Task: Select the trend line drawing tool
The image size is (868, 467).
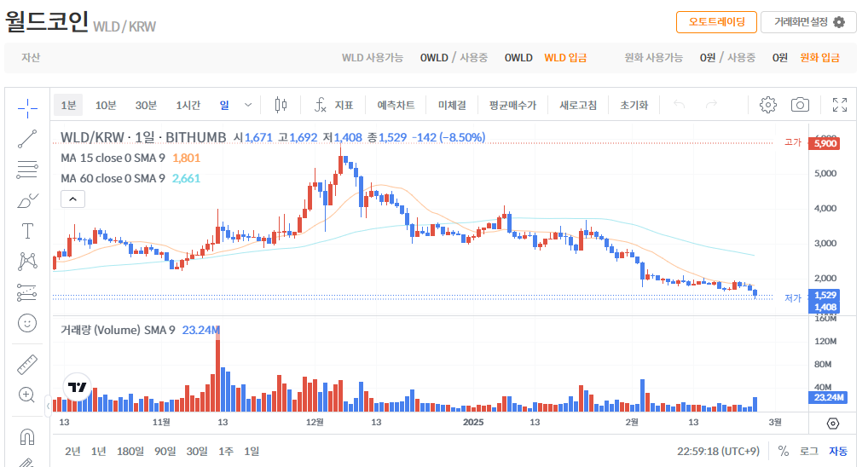Action: click(x=27, y=139)
